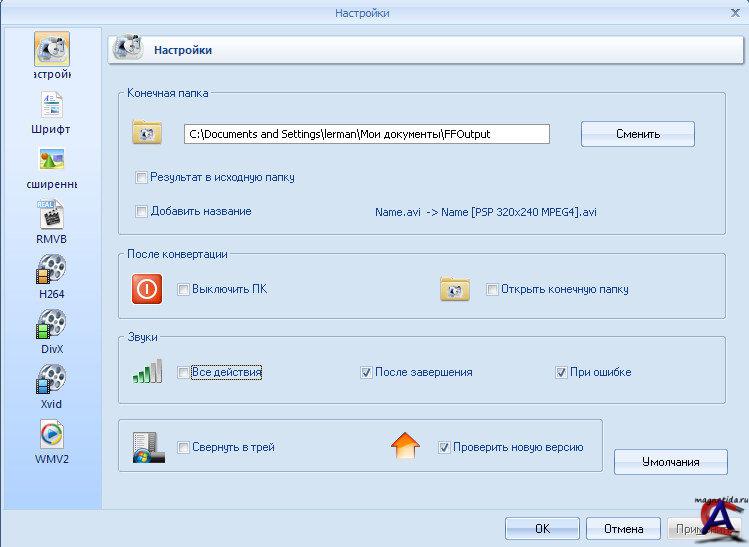Open the Xvid codec settings icon
This screenshot has height=547, width=749.
pyautogui.click(x=51, y=379)
